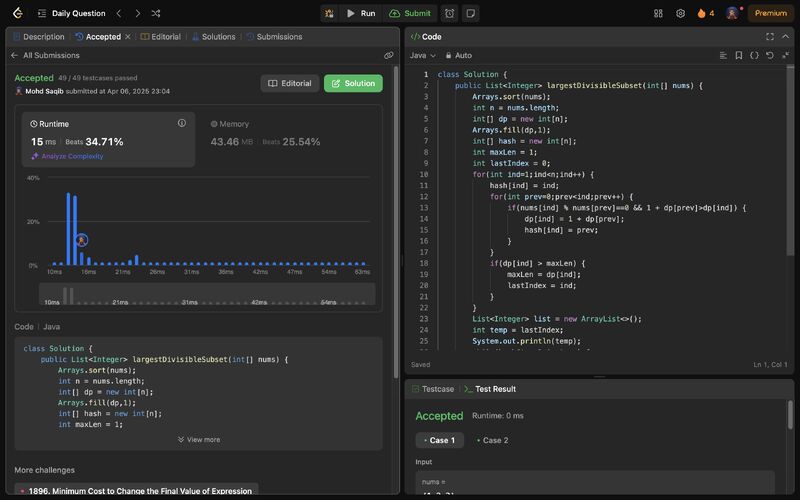
Task: Go to the previous question arrow
Action: tap(118, 13)
